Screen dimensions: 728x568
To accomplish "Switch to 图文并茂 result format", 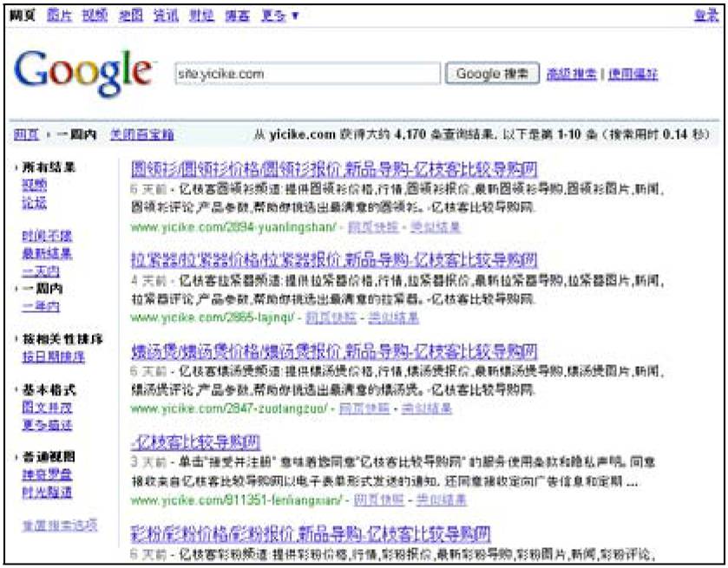I will (47, 407).
